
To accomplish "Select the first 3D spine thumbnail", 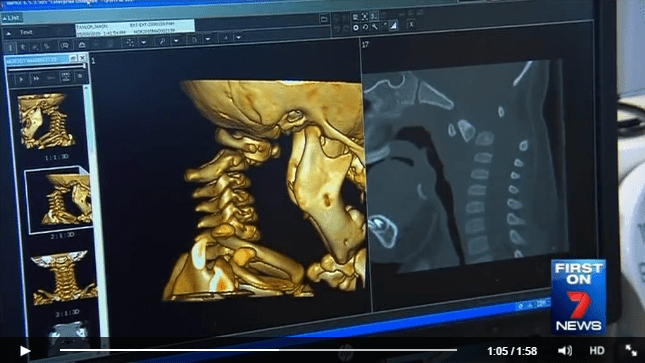I will (46, 121).
